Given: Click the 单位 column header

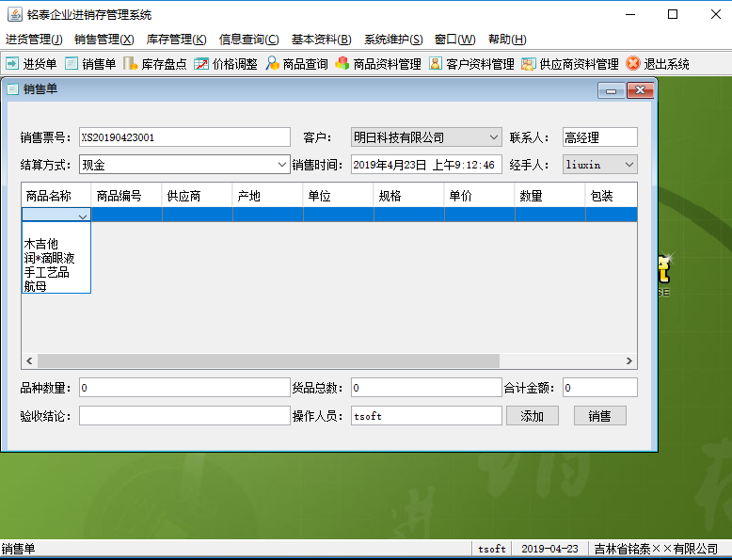Looking at the screenshot, I should [x=338, y=196].
